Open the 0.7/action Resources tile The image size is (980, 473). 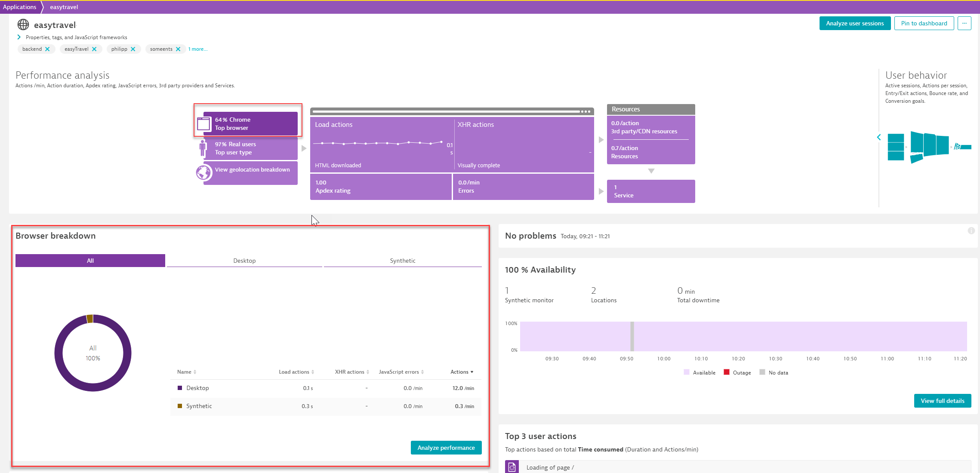[651, 152]
